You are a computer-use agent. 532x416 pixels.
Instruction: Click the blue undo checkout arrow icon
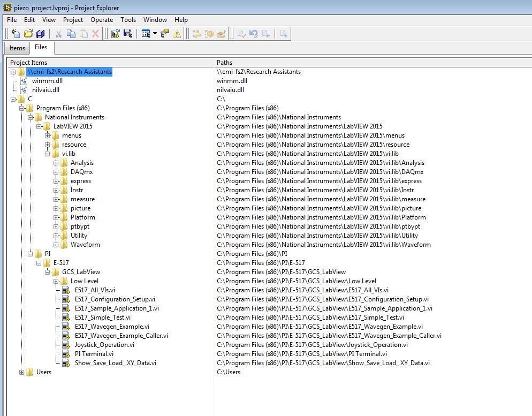point(254,34)
